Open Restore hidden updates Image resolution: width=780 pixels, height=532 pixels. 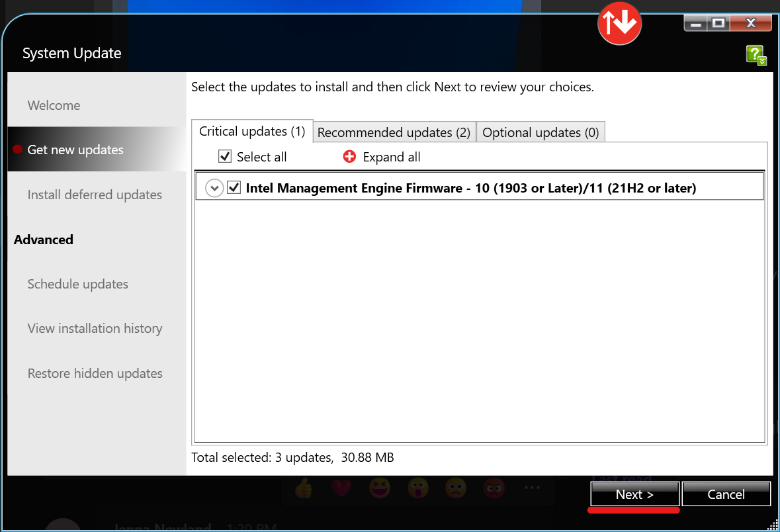tap(95, 373)
